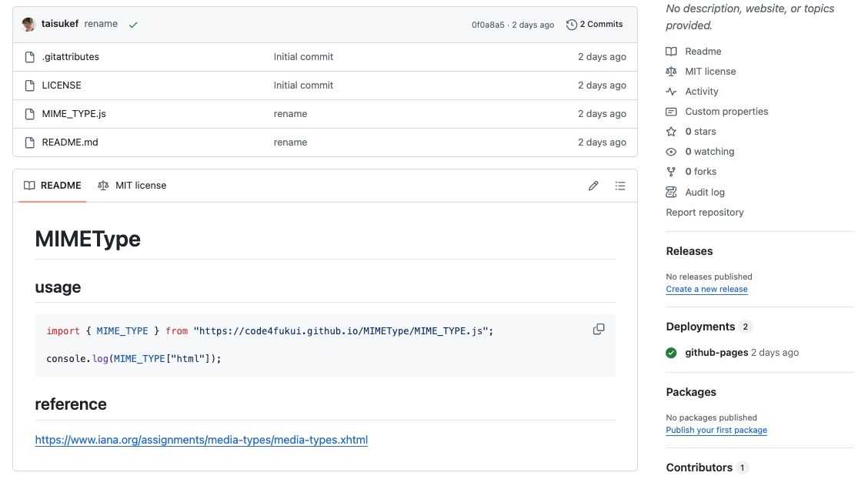The width and height of the screenshot is (868, 486).
Task: Click Create a new release
Action: point(706,290)
